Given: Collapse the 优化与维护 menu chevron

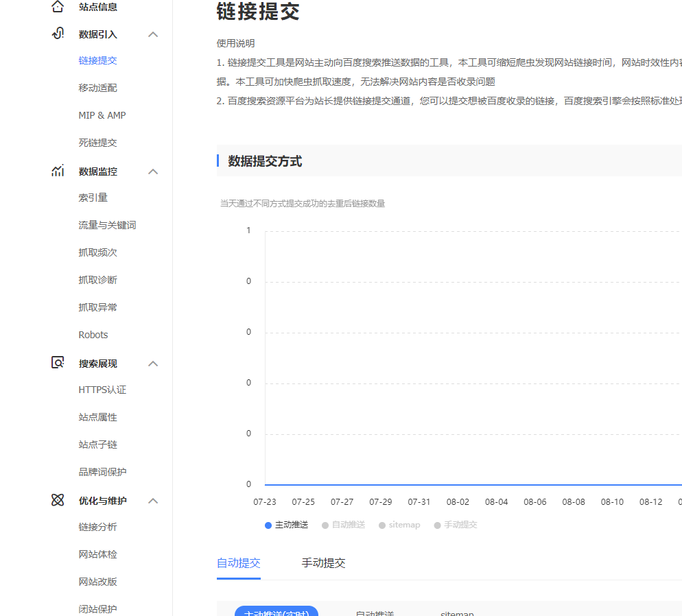Looking at the screenshot, I should (153, 501).
